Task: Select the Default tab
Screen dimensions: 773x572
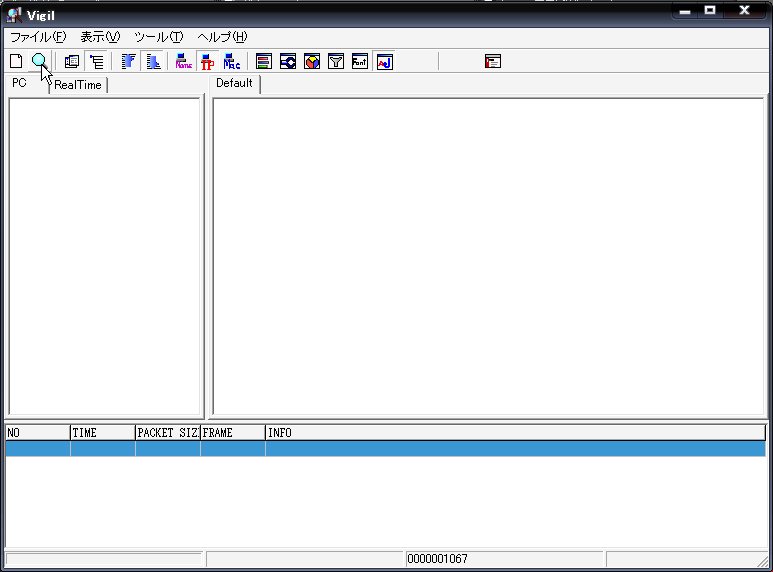Action: pos(234,83)
